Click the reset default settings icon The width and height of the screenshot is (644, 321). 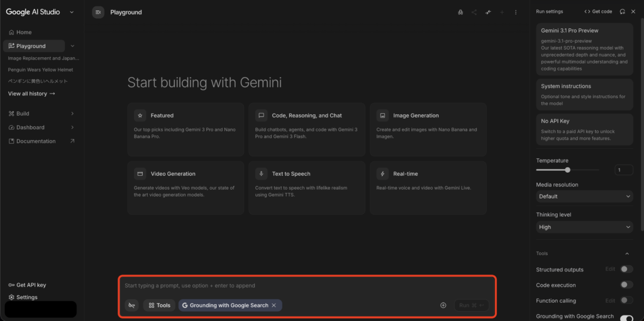click(x=623, y=11)
